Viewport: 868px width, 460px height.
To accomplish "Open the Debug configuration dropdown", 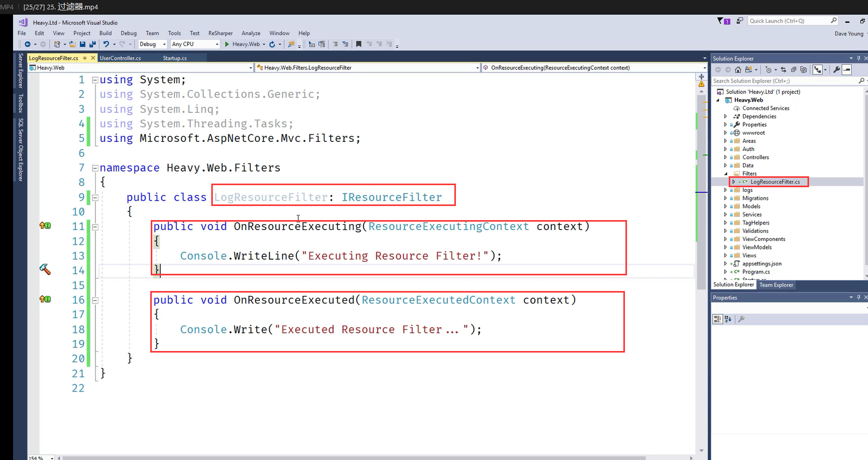I will [x=152, y=44].
